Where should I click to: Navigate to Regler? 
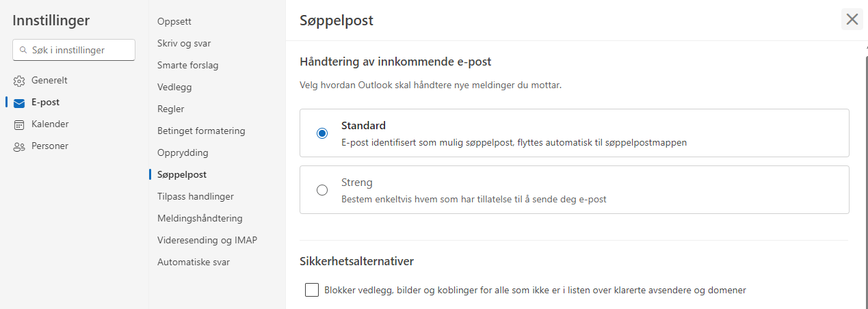(171, 109)
